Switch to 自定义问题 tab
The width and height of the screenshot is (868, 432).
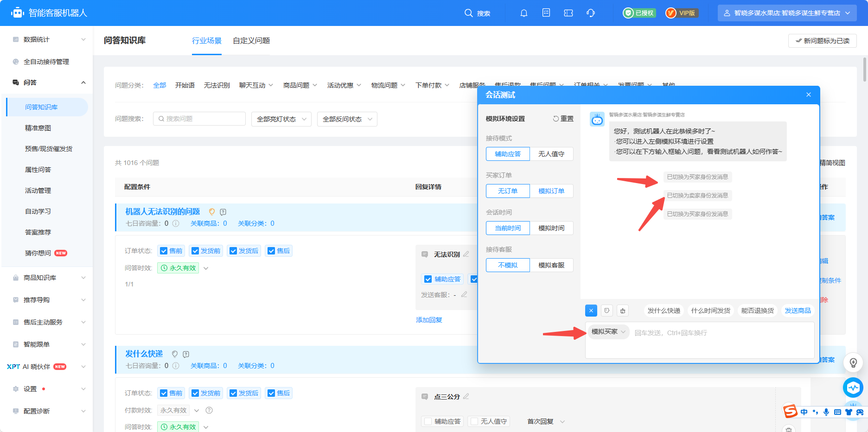pyautogui.click(x=251, y=41)
